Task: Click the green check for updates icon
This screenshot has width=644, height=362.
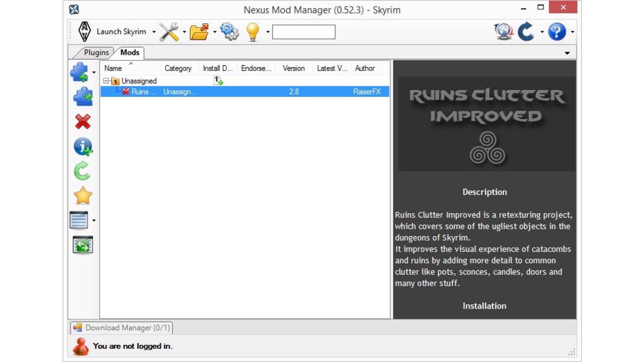Action: [83, 171]
